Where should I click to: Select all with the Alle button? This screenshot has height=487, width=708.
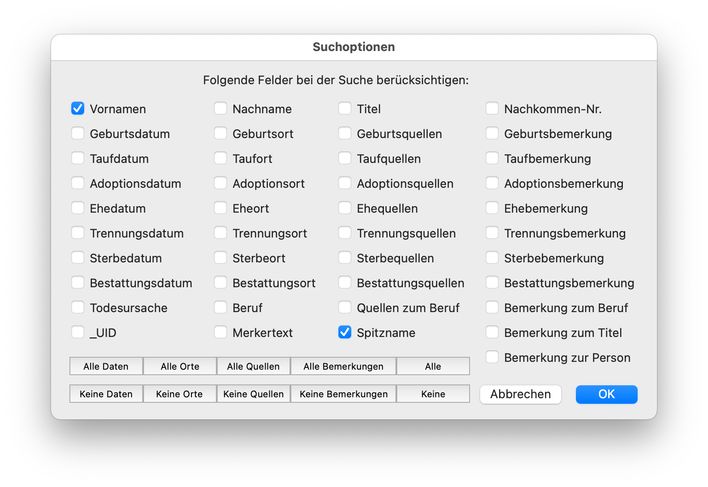click(x=433, y=367)
